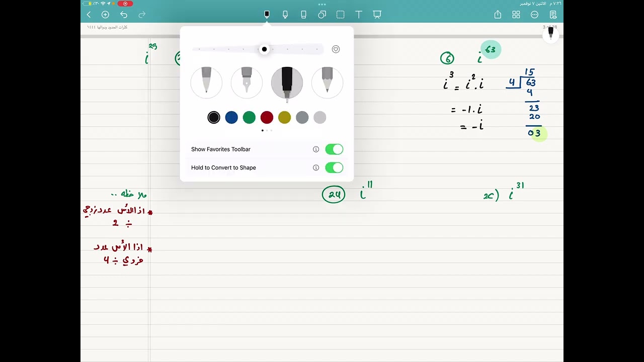
Task: Tap the circled number 24
Action: pyautogui.click(x=334, y=195)
